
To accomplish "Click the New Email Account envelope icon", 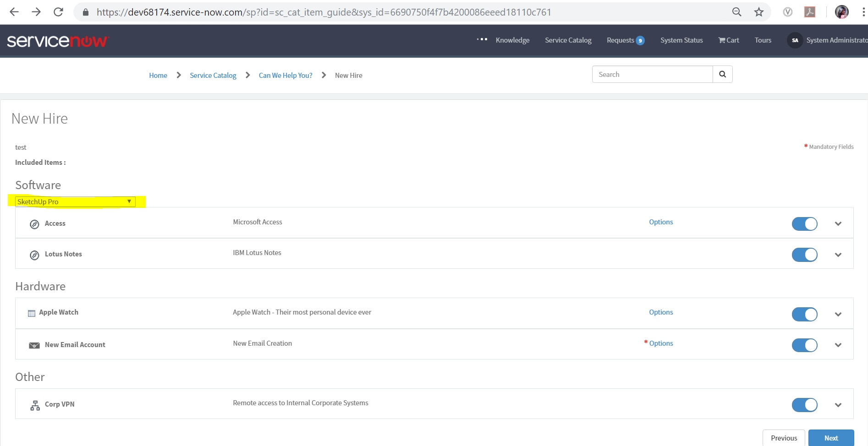I will click(x=34, y=345).
